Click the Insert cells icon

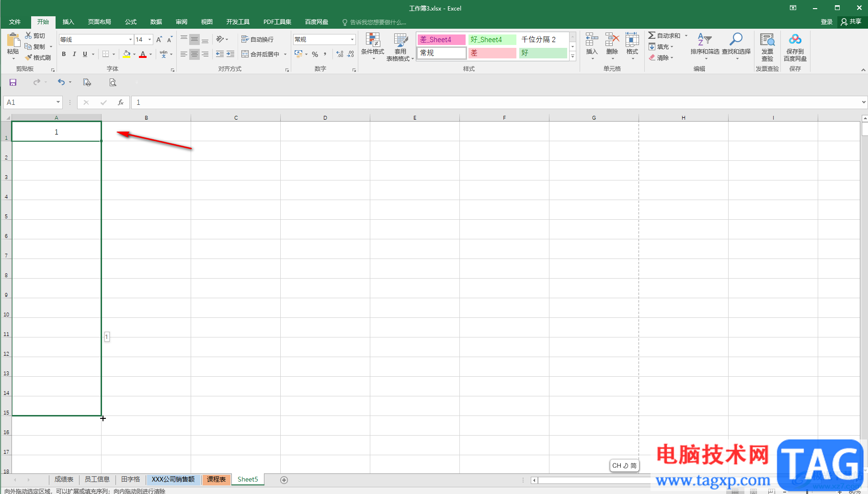592,40
